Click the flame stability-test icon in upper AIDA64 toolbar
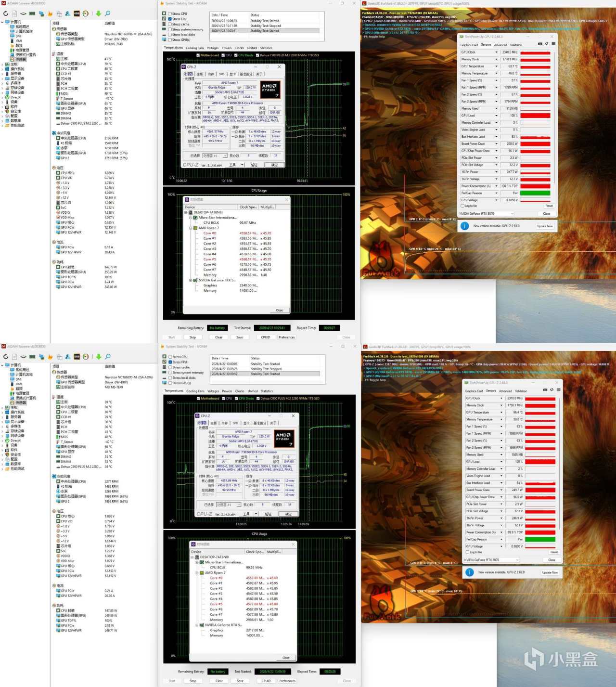The width and height of the screenshot is (616, 687). (50, 13)
